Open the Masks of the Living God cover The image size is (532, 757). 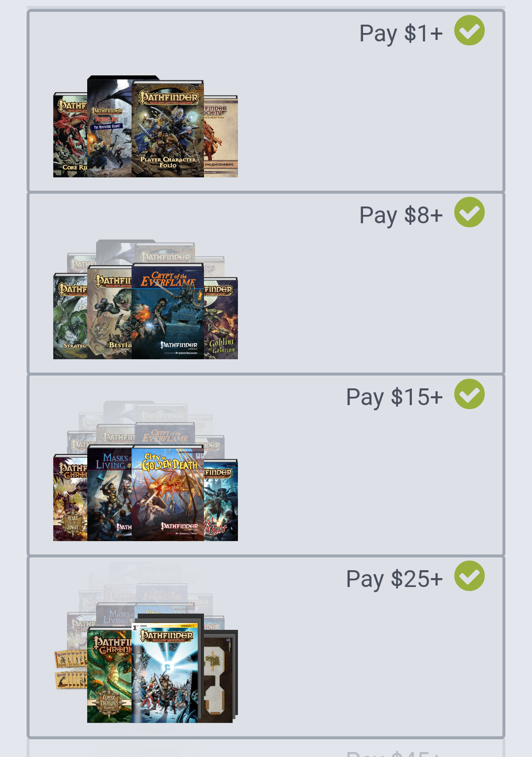[110, 494]
